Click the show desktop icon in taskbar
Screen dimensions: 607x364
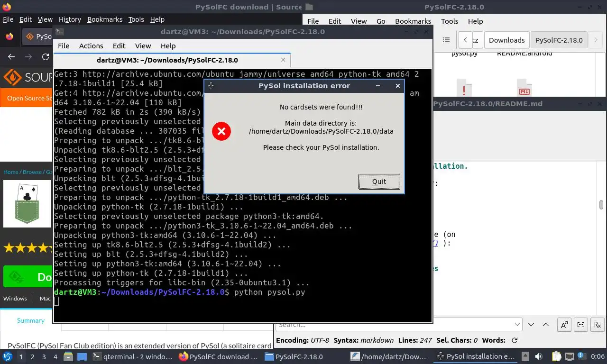pos(82,356)
